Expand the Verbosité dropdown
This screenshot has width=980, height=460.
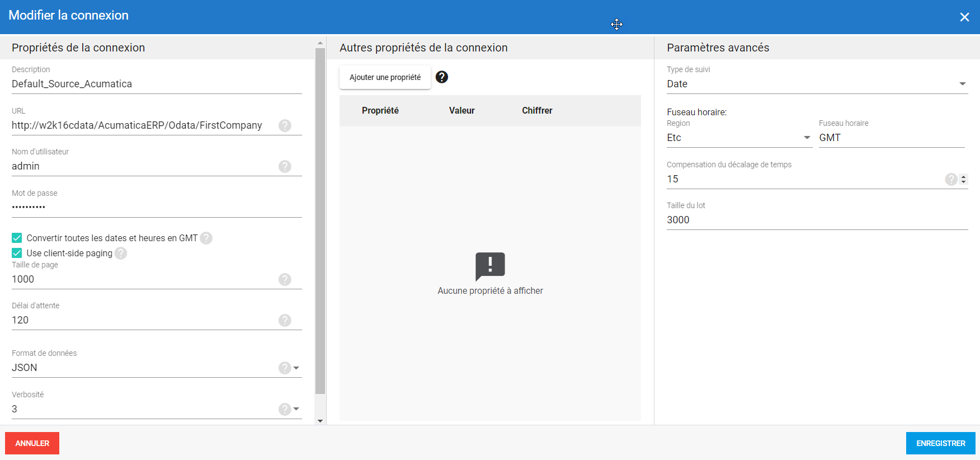point(296,409)
